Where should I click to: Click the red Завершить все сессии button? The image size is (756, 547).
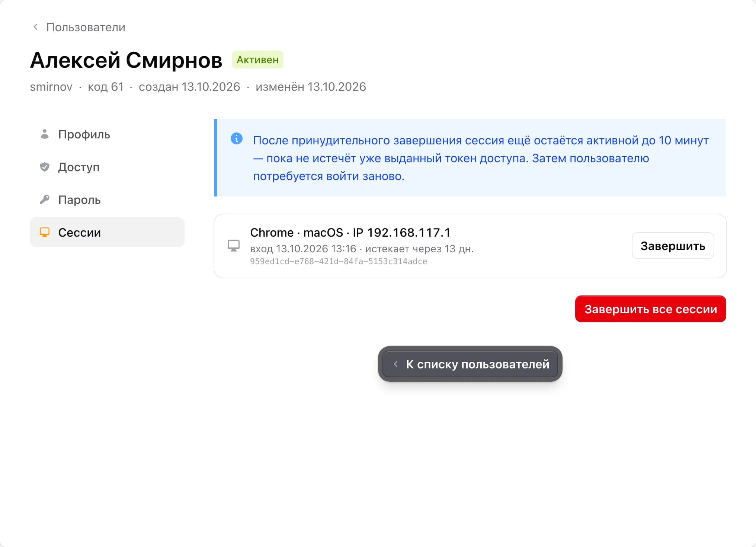click(x=650, y=309)
